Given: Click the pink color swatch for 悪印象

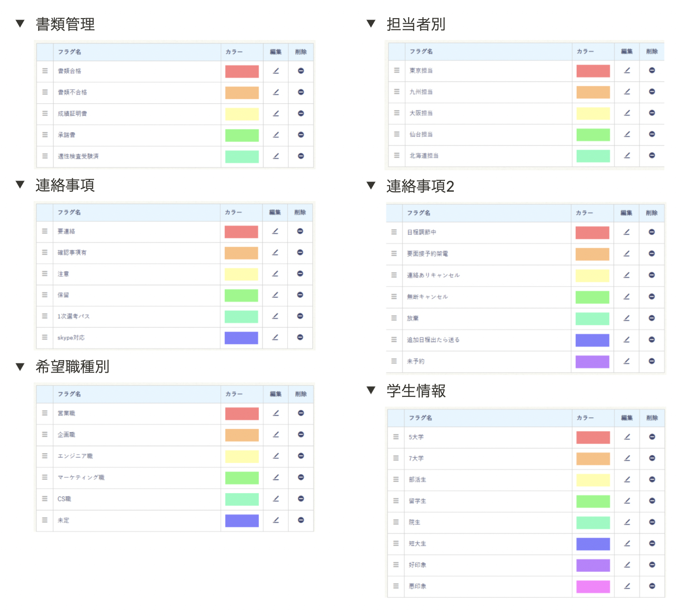Looking at the screenshot, I should [x=593, y=586].
